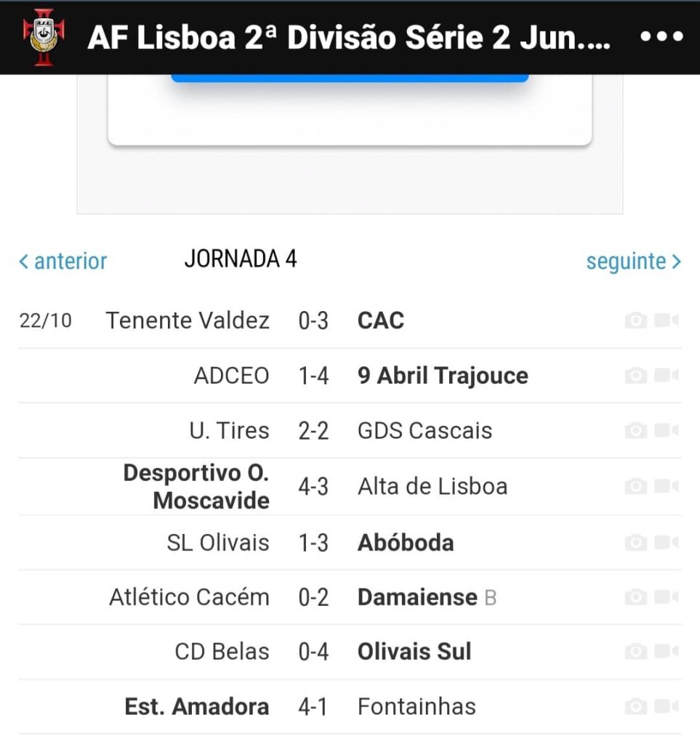This screenshot has height=744, width=700.
Task: Select the JORNADA 4 heading
Action: point(241,259)
